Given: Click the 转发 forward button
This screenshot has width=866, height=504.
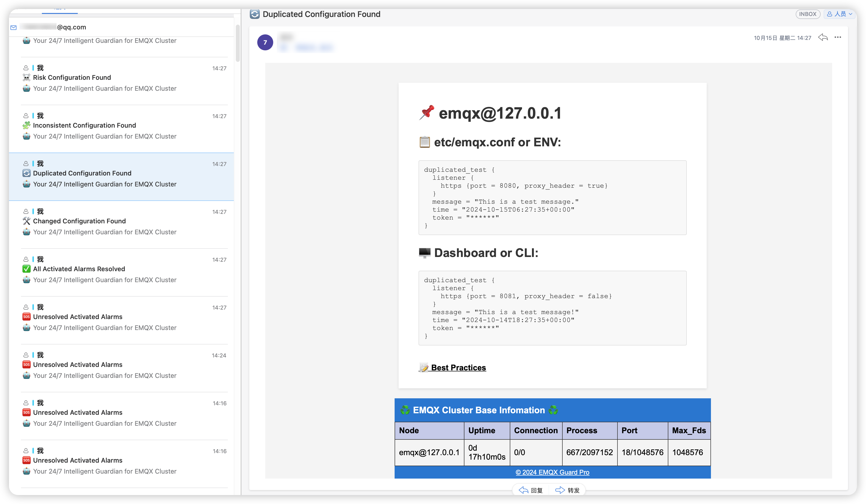Looking at the screenshot, I should coord(567,490).
